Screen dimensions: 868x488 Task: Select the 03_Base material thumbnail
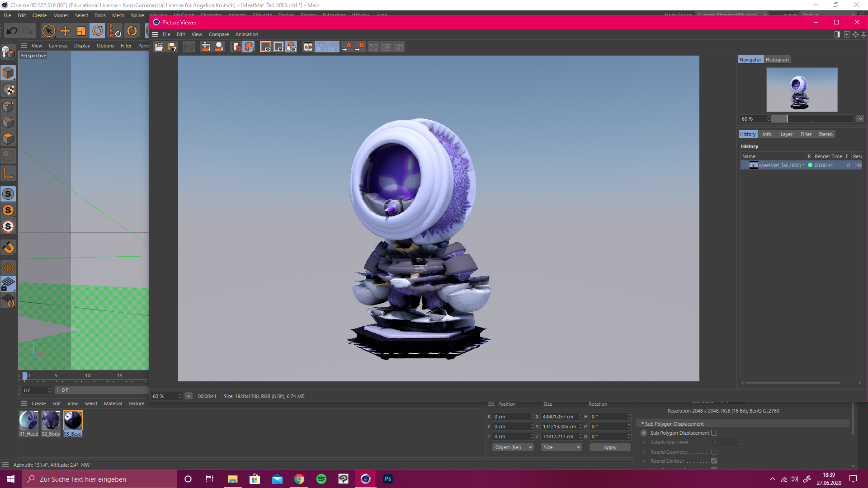73,421
